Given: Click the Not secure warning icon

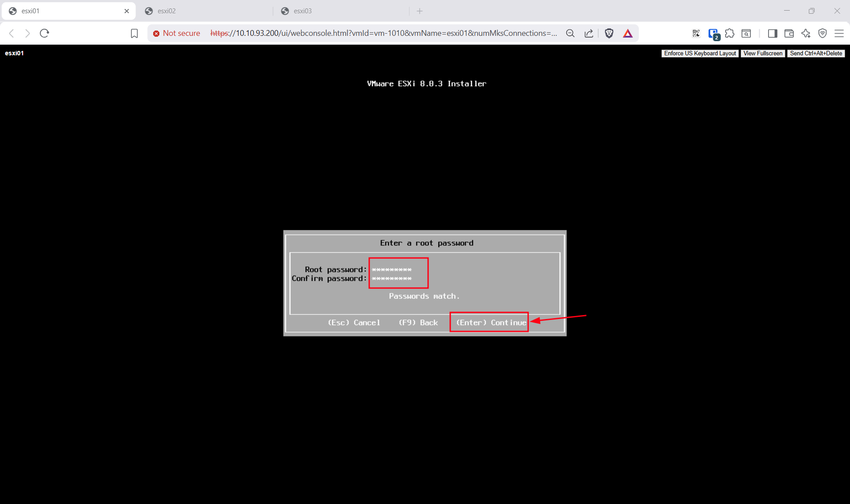Looking at the screenshot, I should [156, 34].
